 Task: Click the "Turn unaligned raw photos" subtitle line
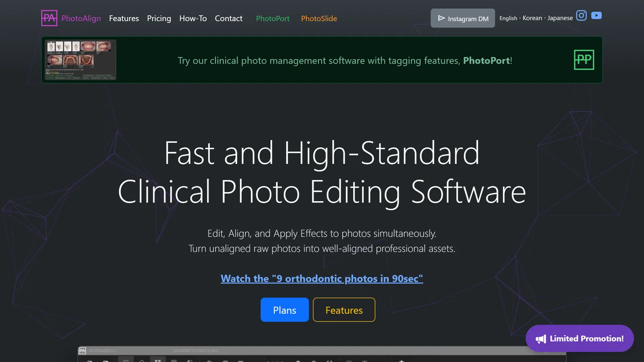(x=322, y=248)
